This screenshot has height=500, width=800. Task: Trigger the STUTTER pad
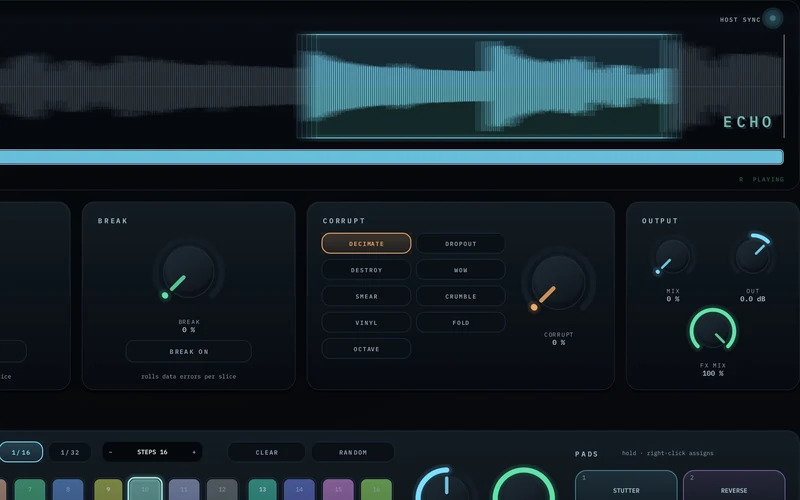[626, 485]
